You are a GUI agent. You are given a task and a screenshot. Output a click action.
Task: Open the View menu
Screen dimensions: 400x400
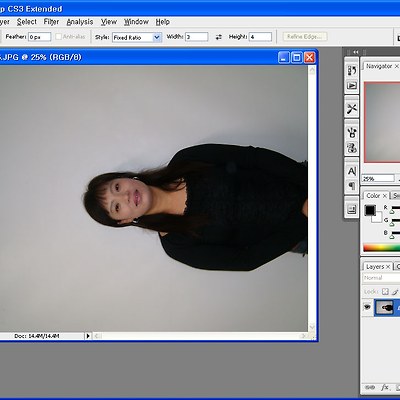[x=109, y=22]
